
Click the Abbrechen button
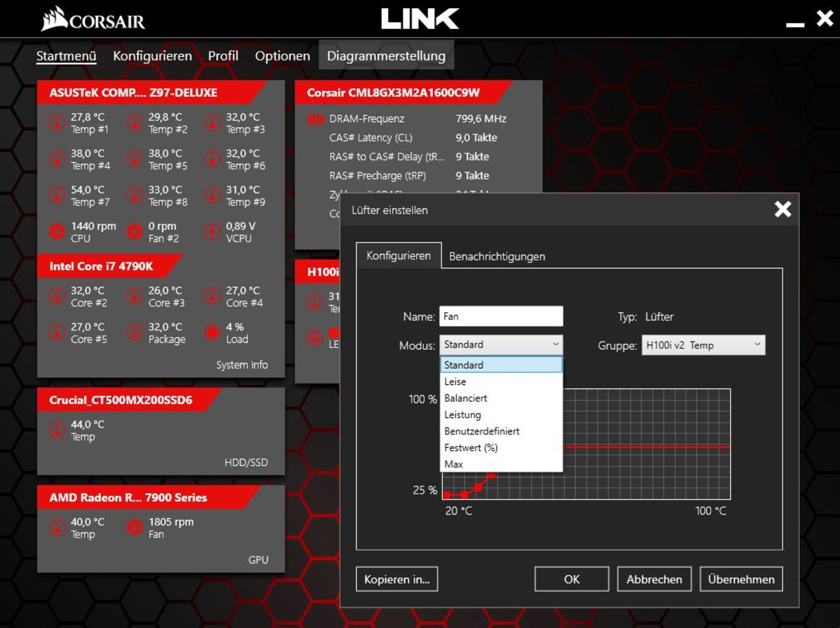654,579
